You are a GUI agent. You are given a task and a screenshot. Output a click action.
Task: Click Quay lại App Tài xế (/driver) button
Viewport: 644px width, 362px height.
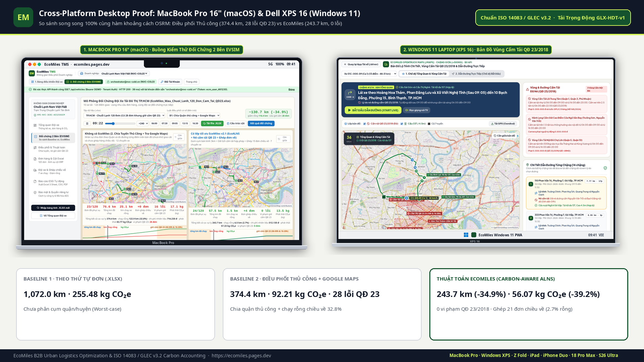[361, 64]
